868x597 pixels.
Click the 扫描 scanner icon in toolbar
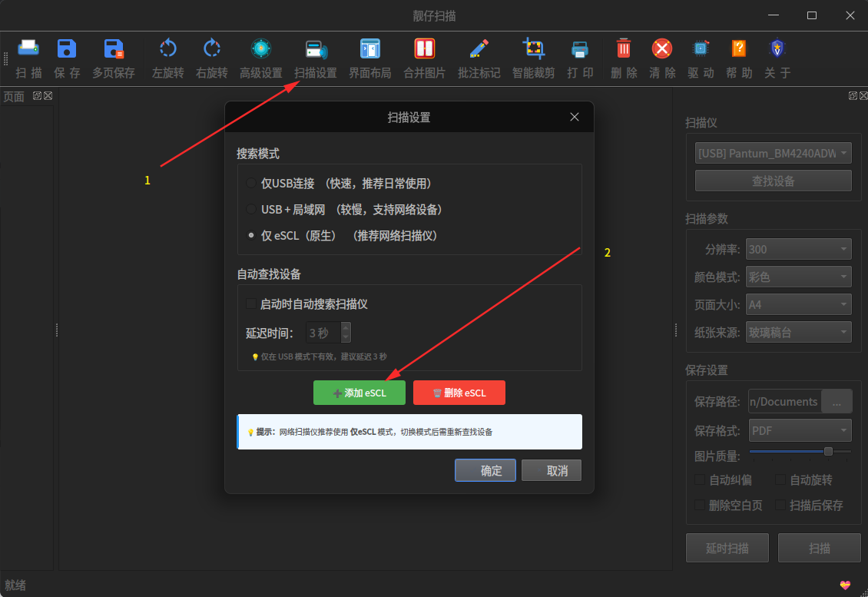(x=28, y=48)
